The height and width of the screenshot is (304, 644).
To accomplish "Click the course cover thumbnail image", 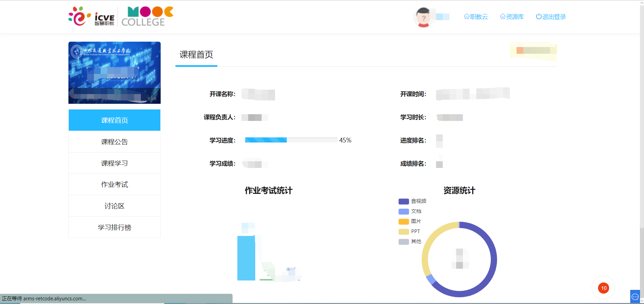I will pos(114,73).
